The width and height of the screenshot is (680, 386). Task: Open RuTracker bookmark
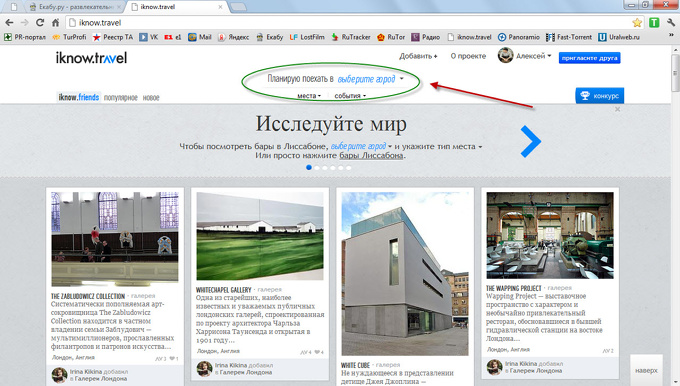350,37
